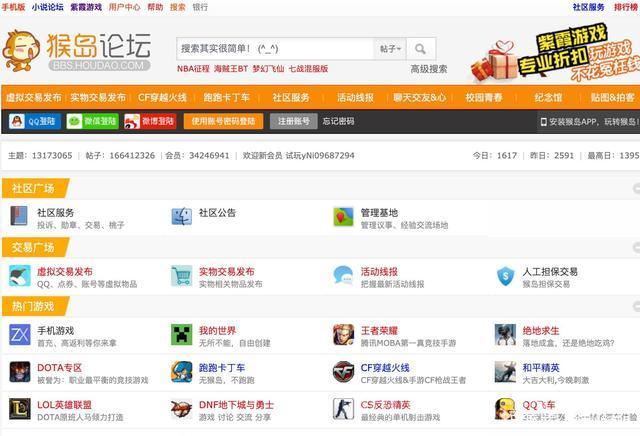The width and height of the screenshot is (640, 436).
Task: Click the 绝地求生 soldier icon
Action: (505, 335)
